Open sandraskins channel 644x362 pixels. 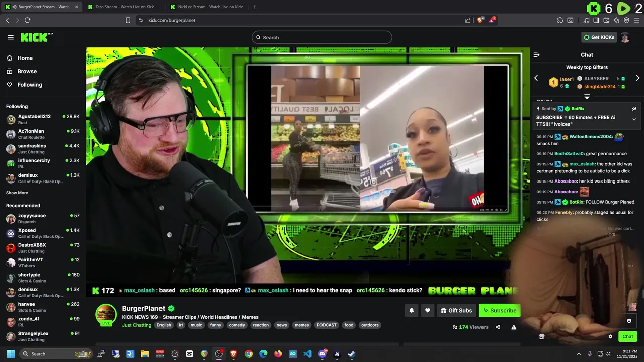click(43, 148)
